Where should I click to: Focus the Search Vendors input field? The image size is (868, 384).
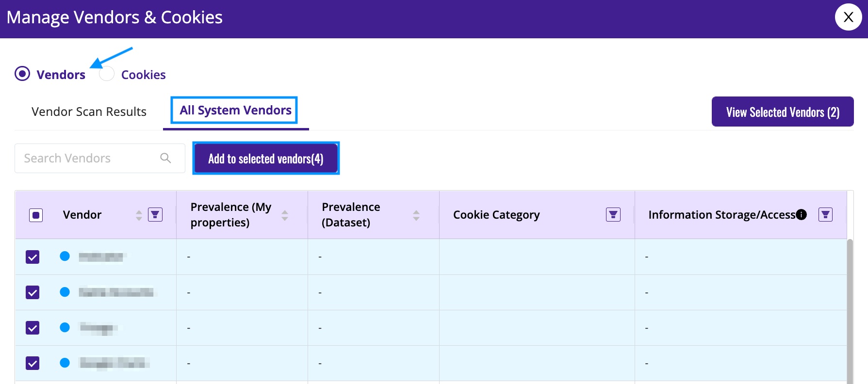coord(100,158)
